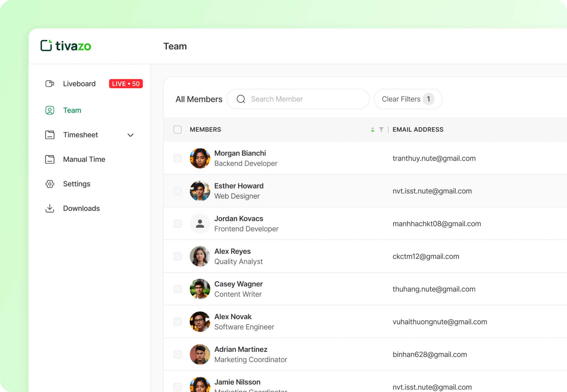567x392 pixels.
Task: Open the All Members selector
Action: pyautogui.click(x=199, y=99)
